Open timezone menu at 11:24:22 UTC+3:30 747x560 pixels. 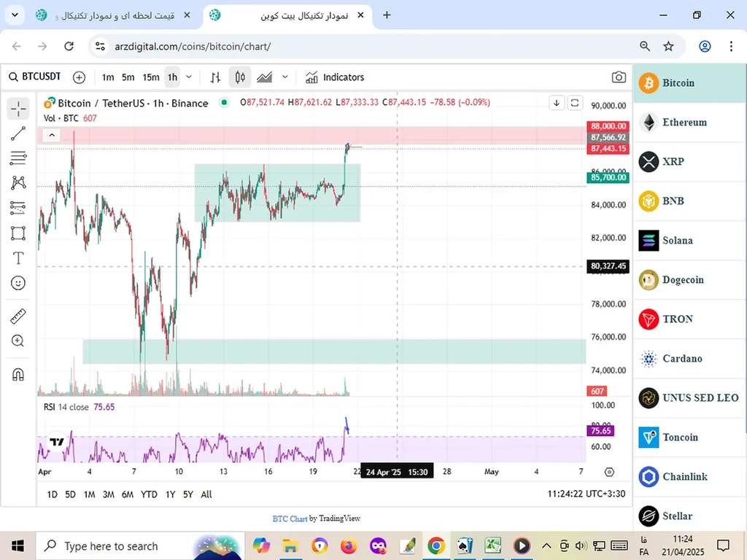point(586,494)
